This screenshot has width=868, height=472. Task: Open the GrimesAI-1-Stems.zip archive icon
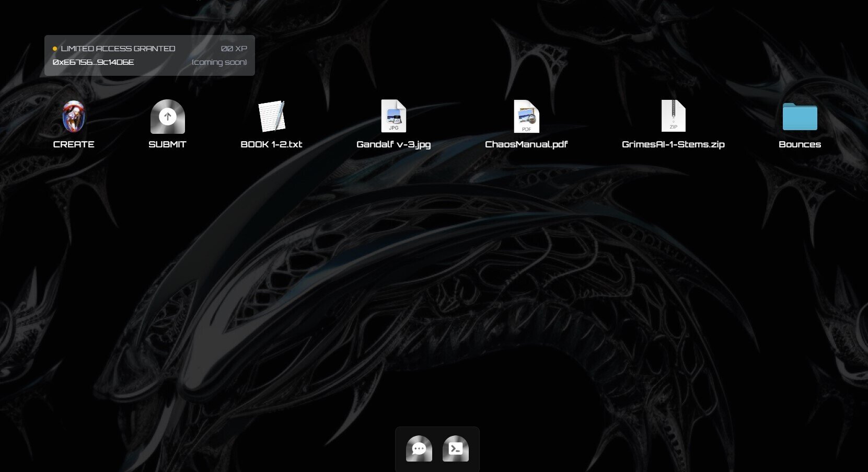(x=673, y=116)
